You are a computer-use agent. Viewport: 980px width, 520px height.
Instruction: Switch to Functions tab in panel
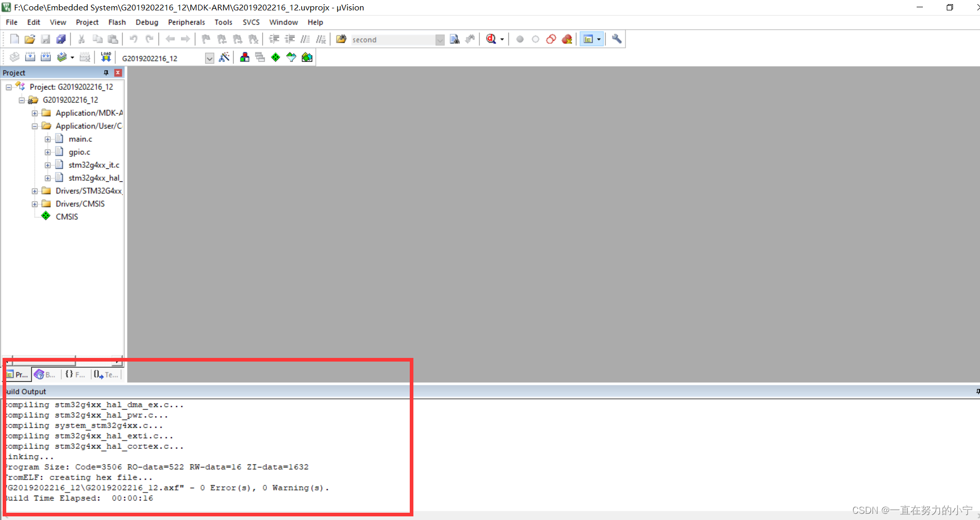(x=75, y=375)
